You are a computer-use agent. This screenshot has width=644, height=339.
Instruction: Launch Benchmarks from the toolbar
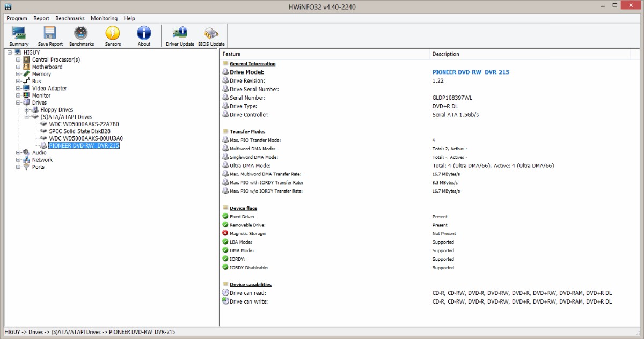[x=81, y=33]
